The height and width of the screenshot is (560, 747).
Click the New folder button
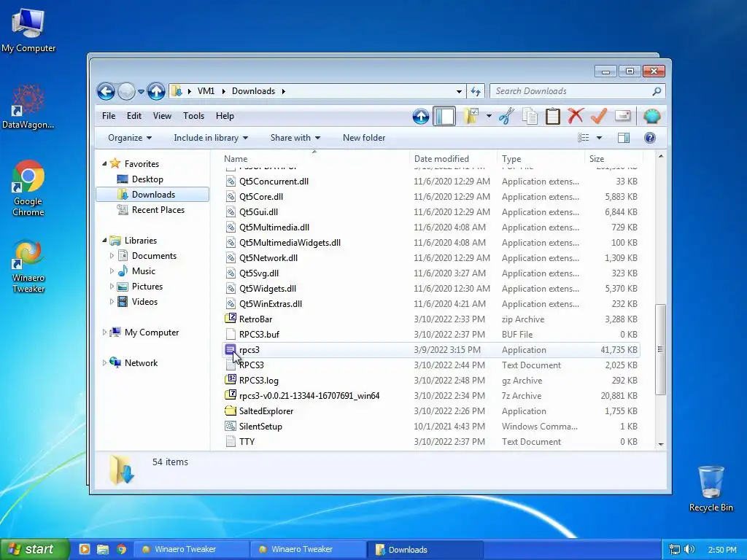364,138
